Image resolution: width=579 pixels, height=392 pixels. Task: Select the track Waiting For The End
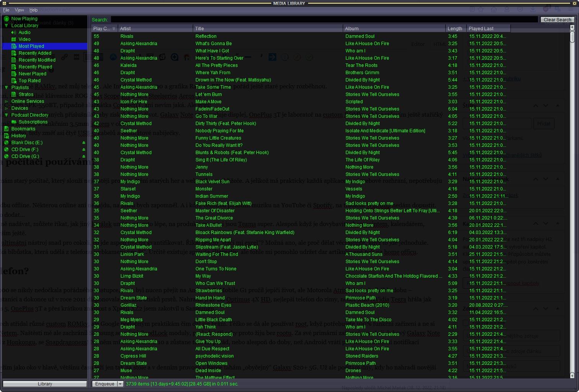click(x=217, y=254)
